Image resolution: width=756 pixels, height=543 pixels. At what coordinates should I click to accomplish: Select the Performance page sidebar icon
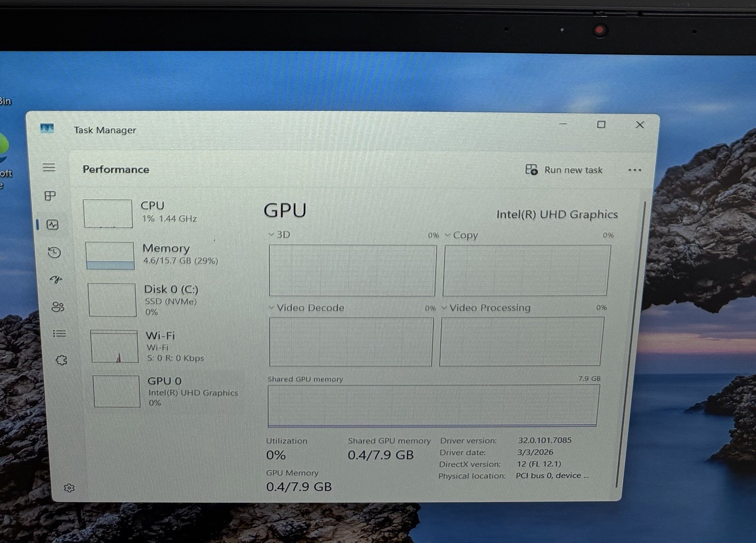click(x=52, y=225)
